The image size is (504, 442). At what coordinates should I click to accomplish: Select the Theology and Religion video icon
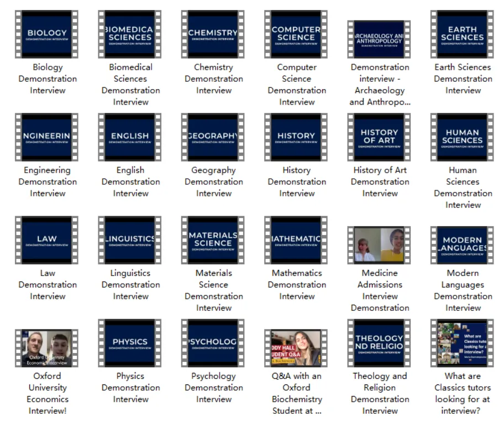pyautogui.click(x=379, y=343)
